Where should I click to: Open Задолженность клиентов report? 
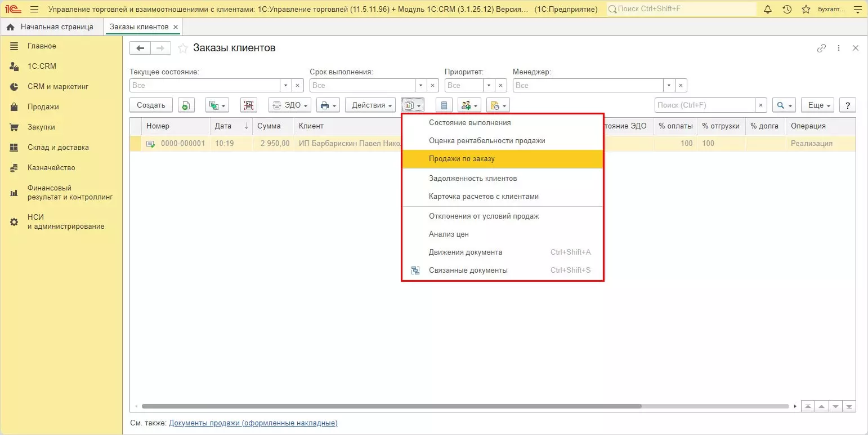(x=502, y=179)
